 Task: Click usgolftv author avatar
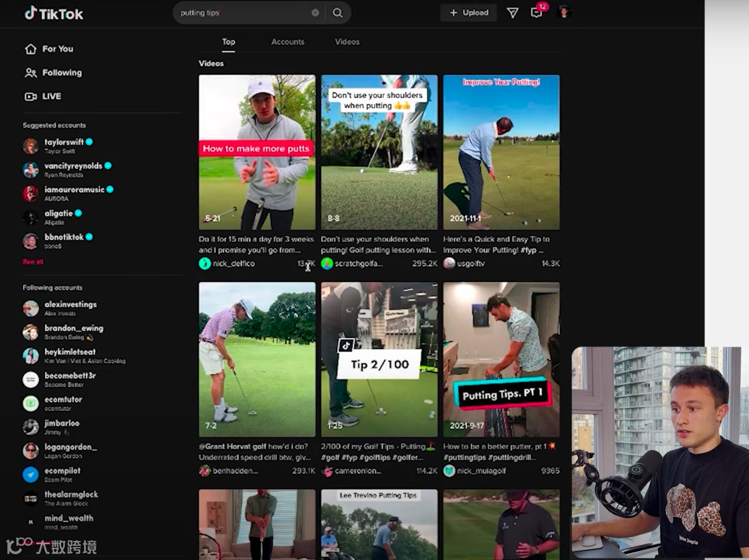[449, 264]
